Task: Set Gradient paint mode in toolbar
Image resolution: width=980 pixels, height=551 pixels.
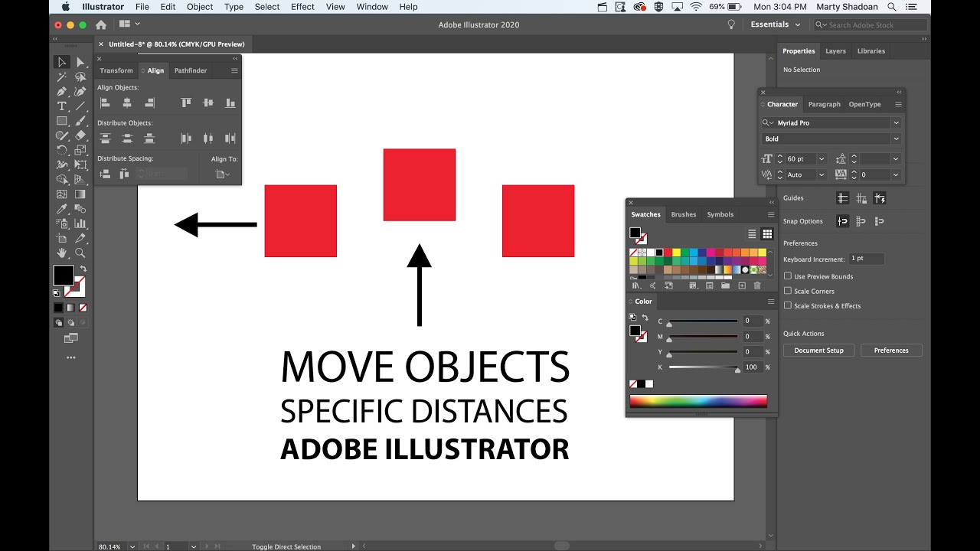Action: tap(71, 308)
